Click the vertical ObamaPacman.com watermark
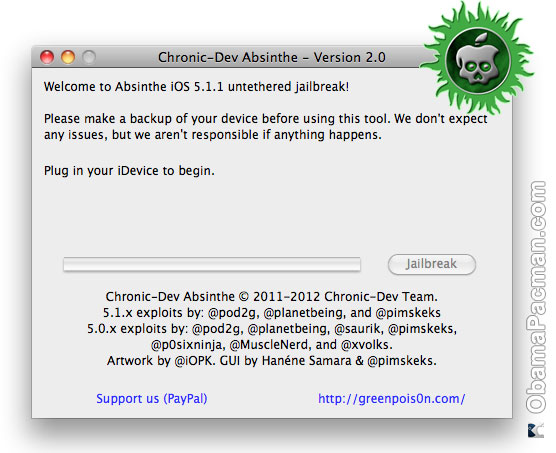556x453 pixels. pyautogui.click(x=536, y=297)
